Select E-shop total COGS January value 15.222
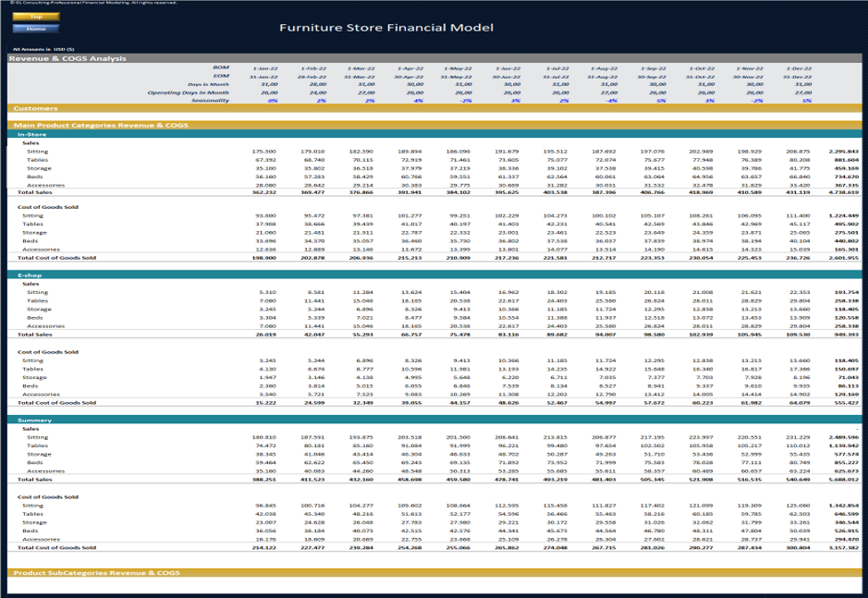The height and width of the screenshot is (598, 868). 265,403
